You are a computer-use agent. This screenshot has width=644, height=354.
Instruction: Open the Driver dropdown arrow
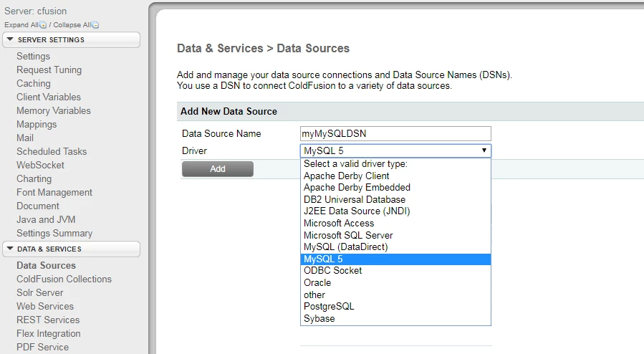[x=484, y=150]
